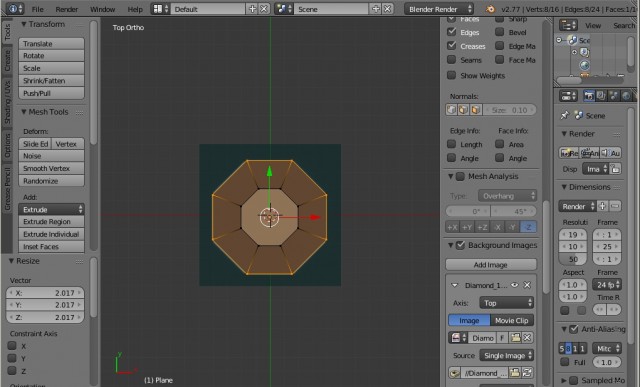Click the Blender logo icon in header
This screenshot has height=387, width=640.
tap(491, 9)
